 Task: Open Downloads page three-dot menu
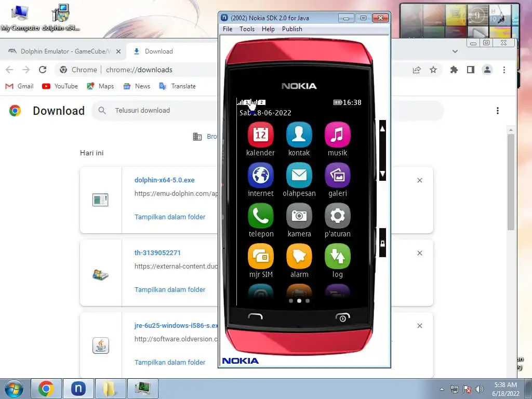497,111
